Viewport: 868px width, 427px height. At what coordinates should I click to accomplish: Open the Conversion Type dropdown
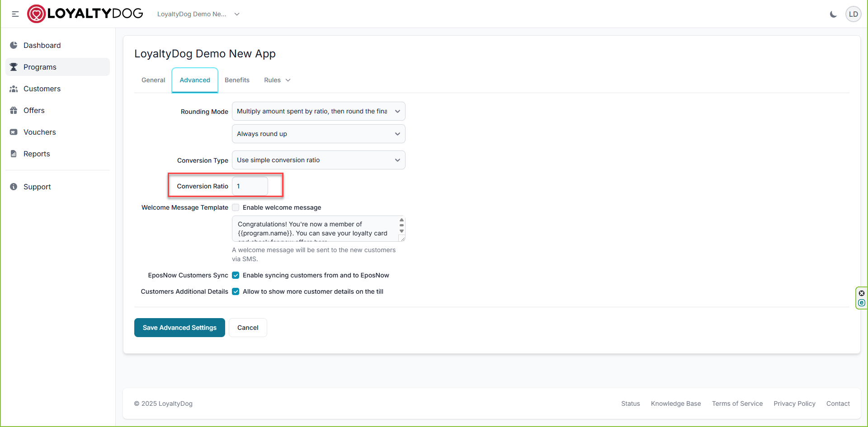pos(319,160)
